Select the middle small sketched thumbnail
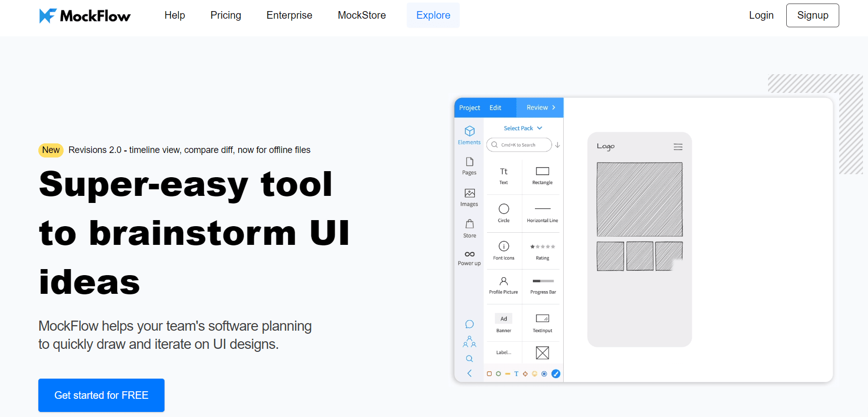 640,256
